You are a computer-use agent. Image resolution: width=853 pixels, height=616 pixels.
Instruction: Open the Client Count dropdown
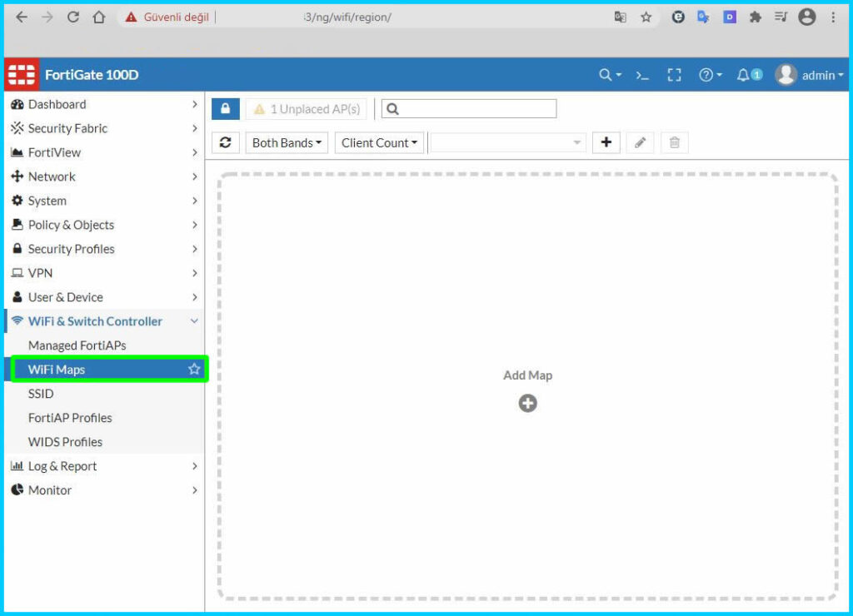(379, 142)
